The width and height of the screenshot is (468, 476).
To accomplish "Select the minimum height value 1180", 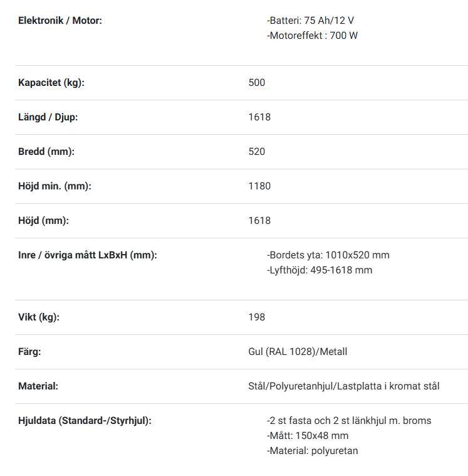I will point(259,186).
